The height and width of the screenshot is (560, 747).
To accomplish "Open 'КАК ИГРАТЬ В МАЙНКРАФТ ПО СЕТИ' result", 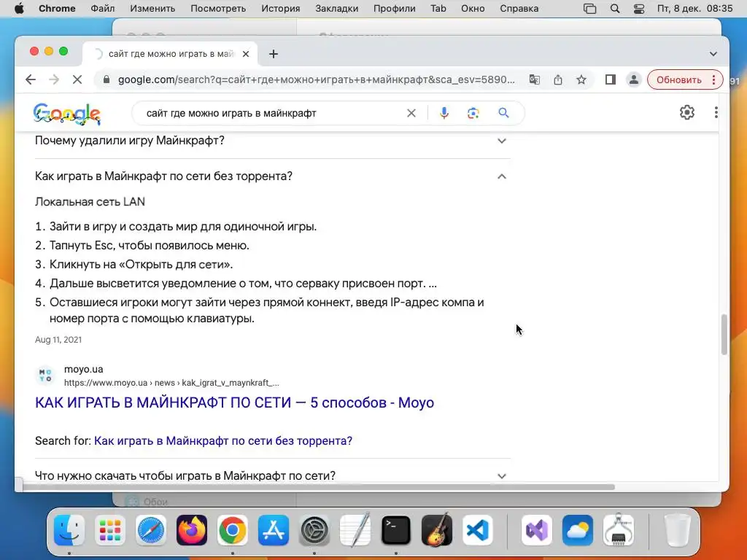I will pyautogui.click(x=234, y=402).
